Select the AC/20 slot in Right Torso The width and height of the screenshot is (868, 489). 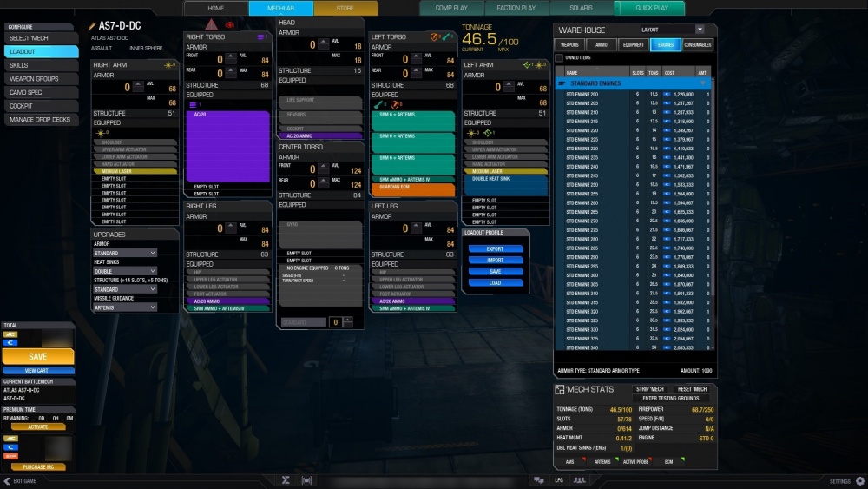tap(227, 147)
